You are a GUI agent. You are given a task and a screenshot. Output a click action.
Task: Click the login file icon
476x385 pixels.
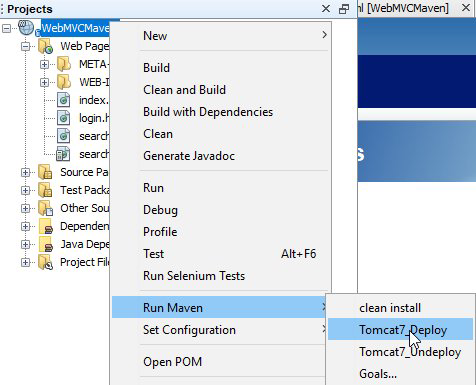(64, 118)
